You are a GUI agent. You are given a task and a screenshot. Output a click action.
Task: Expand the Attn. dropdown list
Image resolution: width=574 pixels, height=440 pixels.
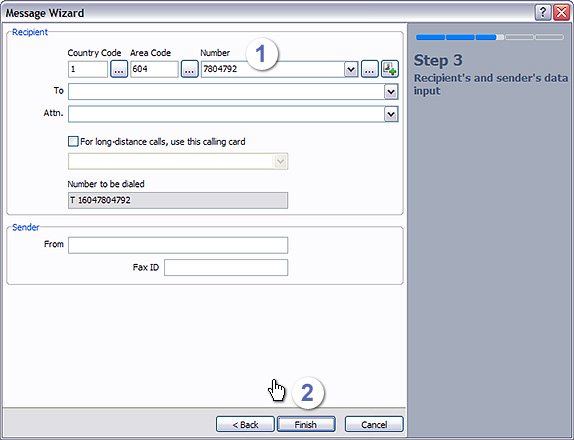point(391,115)
